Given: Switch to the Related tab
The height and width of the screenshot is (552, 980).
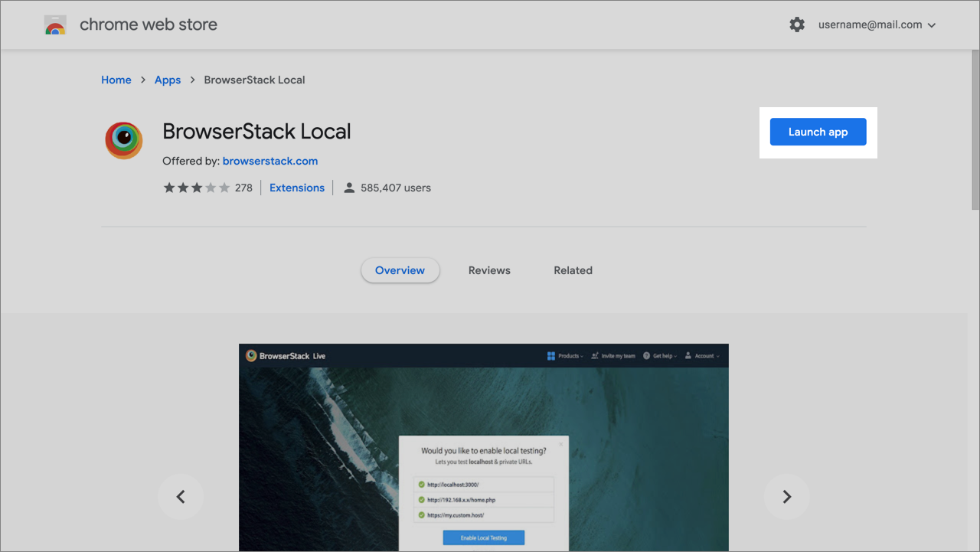Looking at the screenshot, I should point(573,270).
